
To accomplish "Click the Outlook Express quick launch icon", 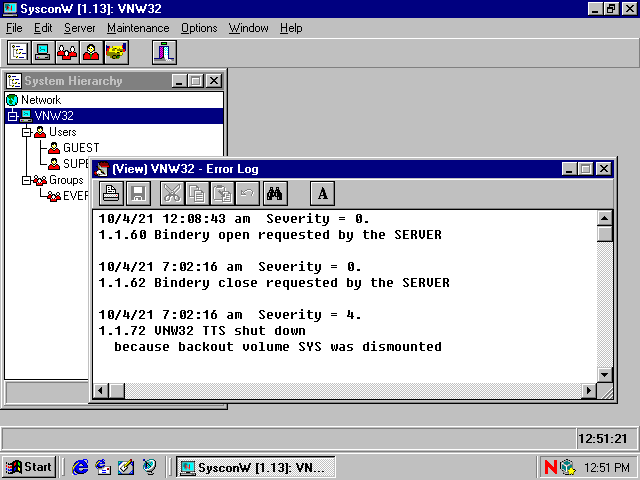I will coord(103,467).
